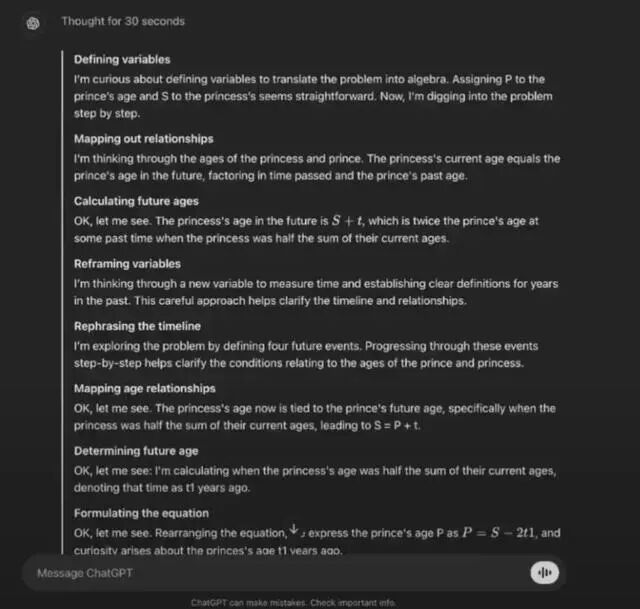Click the "Reframing variables" heading
Viewport: 640px width, 609px height.
click(x=127, y=264)
